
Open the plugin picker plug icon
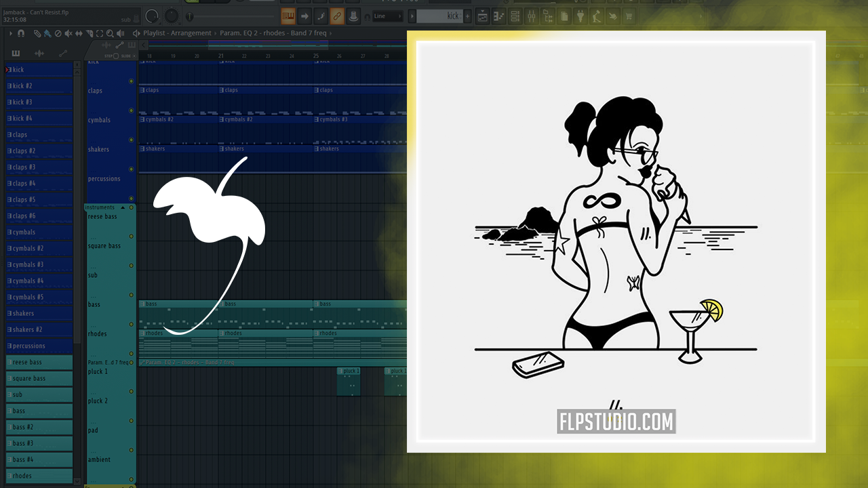click(x=580, y=16)
